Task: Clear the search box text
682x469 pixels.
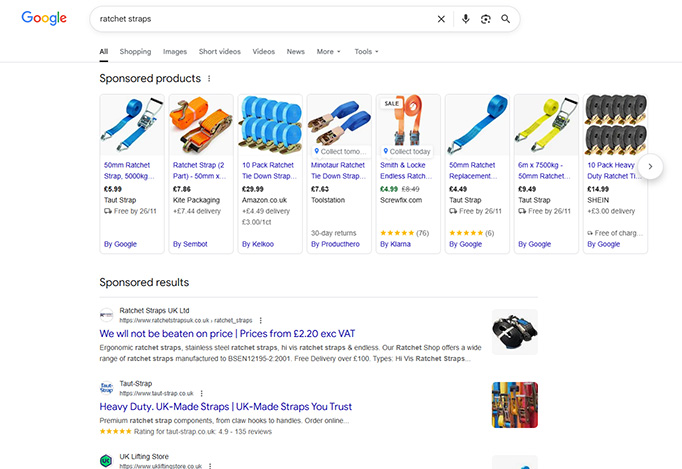Action: (441, 19)
